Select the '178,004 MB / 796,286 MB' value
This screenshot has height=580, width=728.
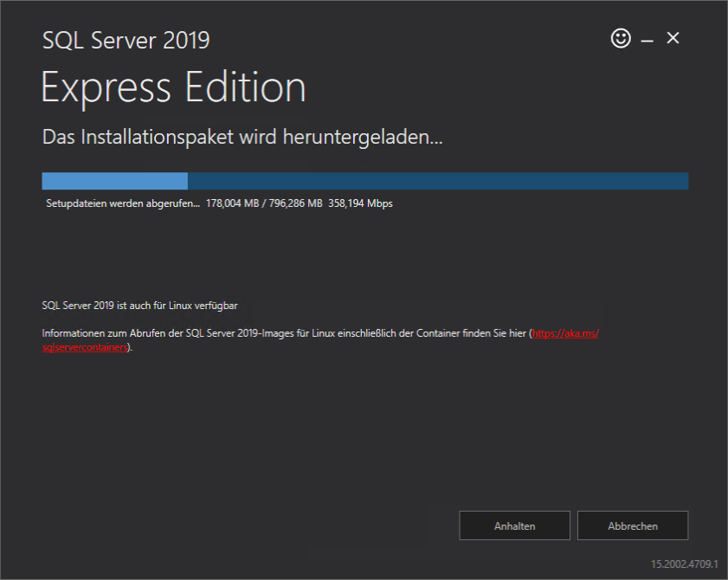click(264, 203)
